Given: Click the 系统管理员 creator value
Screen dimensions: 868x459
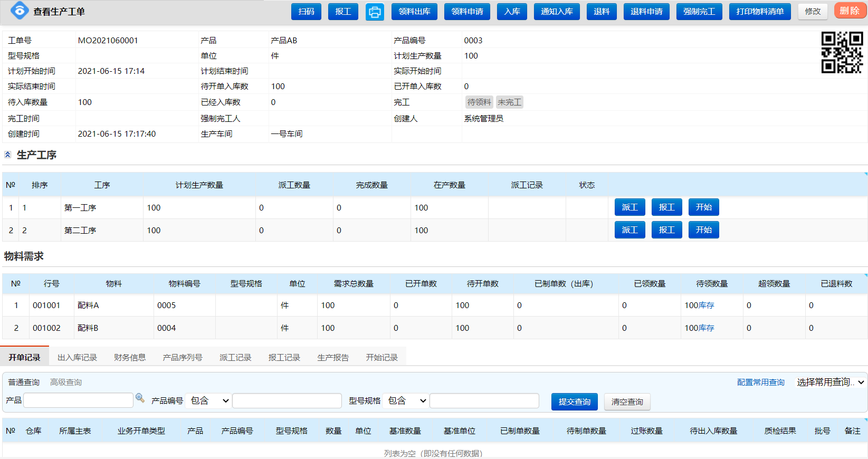Looking at the screenshot, I should (484, 119).
